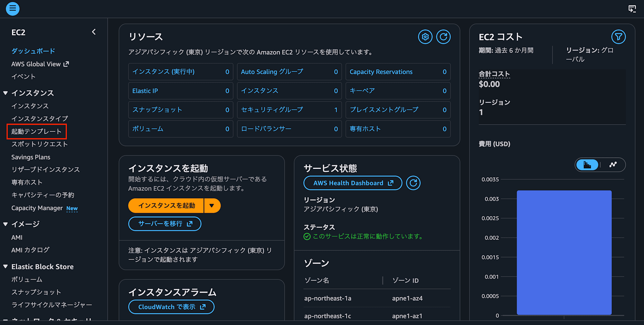This screenshot has height=325, width=644.
Task: Open AWS Health Dashboard
Action: 353,183
